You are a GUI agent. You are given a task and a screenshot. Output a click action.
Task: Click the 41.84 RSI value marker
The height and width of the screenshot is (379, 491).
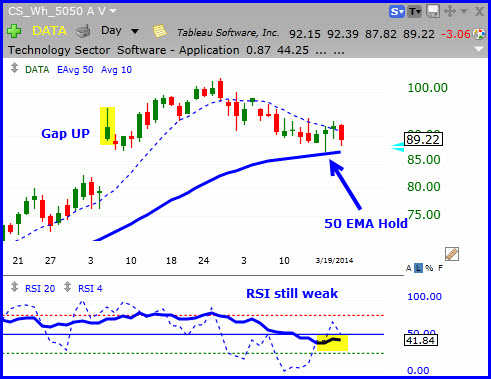[x=421, y=340]
